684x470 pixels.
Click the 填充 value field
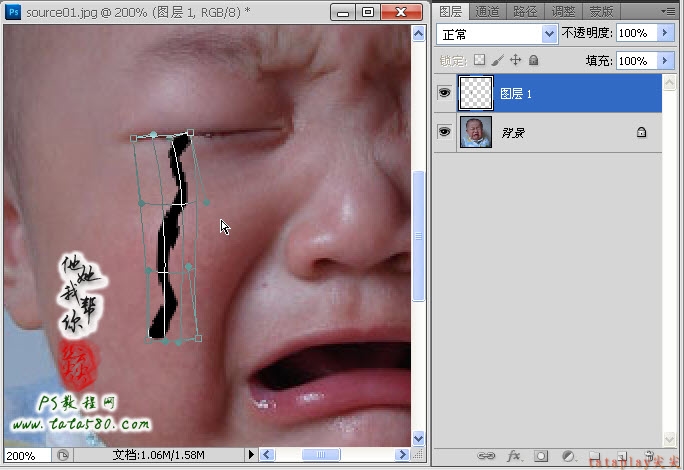[x=636, y=60]
